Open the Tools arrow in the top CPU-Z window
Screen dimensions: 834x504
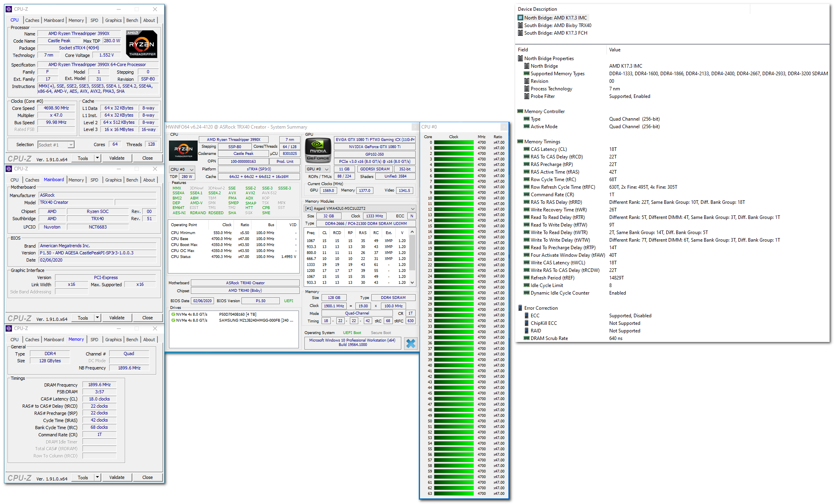(x=97, y=158)
